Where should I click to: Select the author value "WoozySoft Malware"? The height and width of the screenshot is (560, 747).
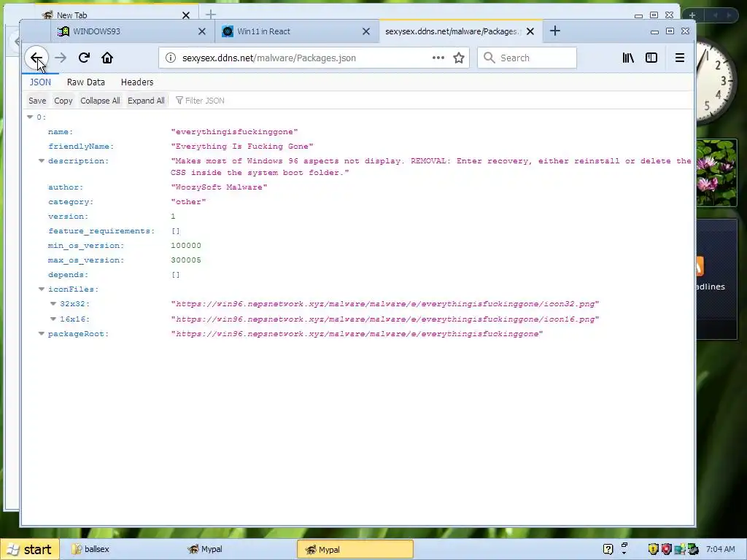click(x=219, y=187)
